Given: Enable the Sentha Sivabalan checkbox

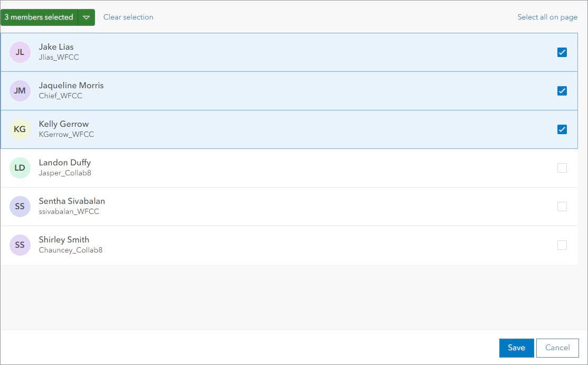Looking at the screenshot, I should [x=562, y=207].
